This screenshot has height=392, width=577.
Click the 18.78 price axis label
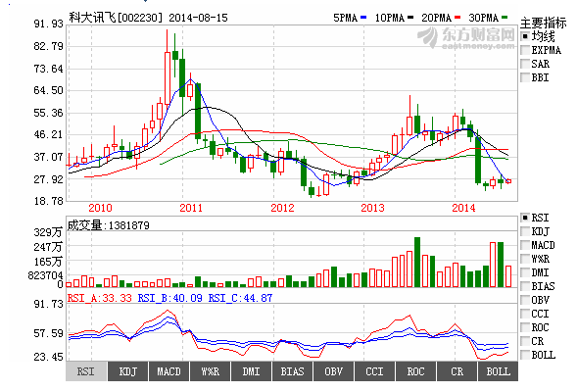(x=49, y=201)
